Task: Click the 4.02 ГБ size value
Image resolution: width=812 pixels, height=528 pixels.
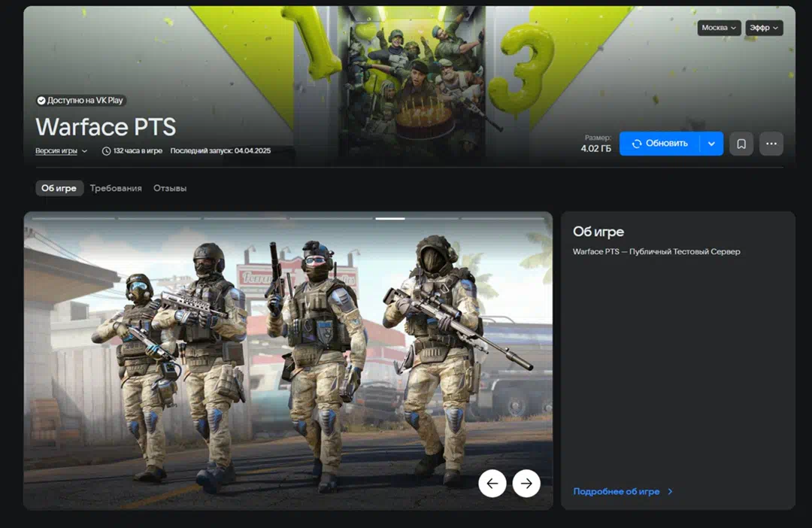Action: tap(595, 149)
